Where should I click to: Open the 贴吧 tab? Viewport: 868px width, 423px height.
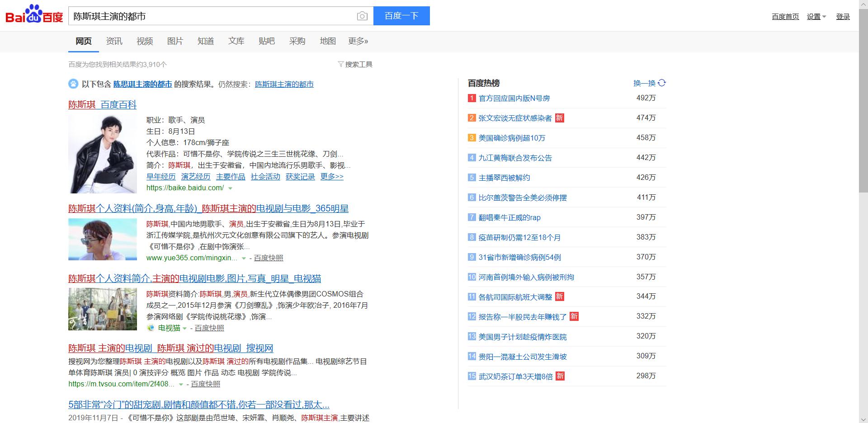point(266,41)
